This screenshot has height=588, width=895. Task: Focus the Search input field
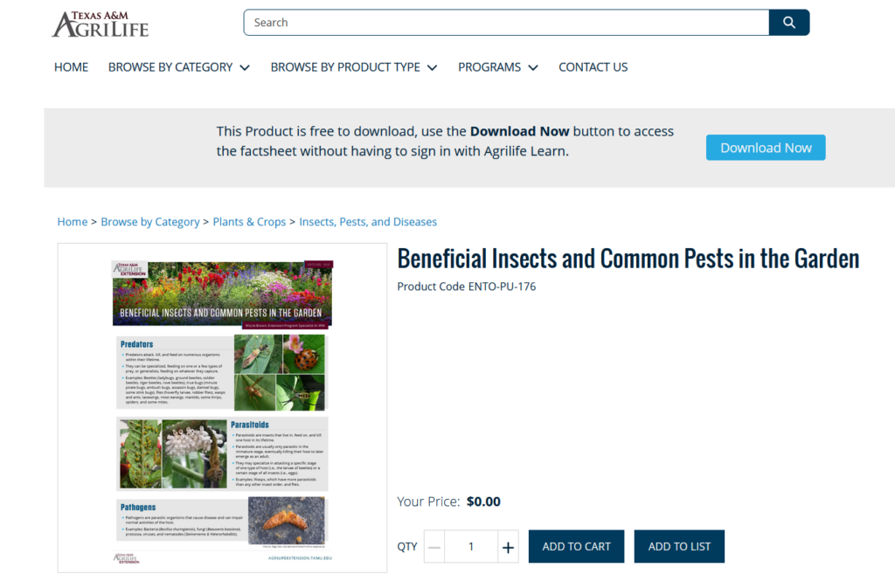coord(506,22)
